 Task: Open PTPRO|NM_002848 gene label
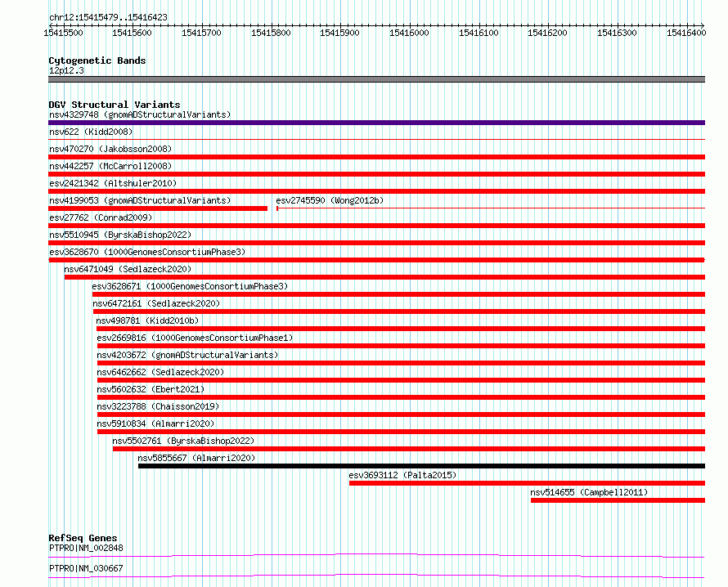coord(86,548)
